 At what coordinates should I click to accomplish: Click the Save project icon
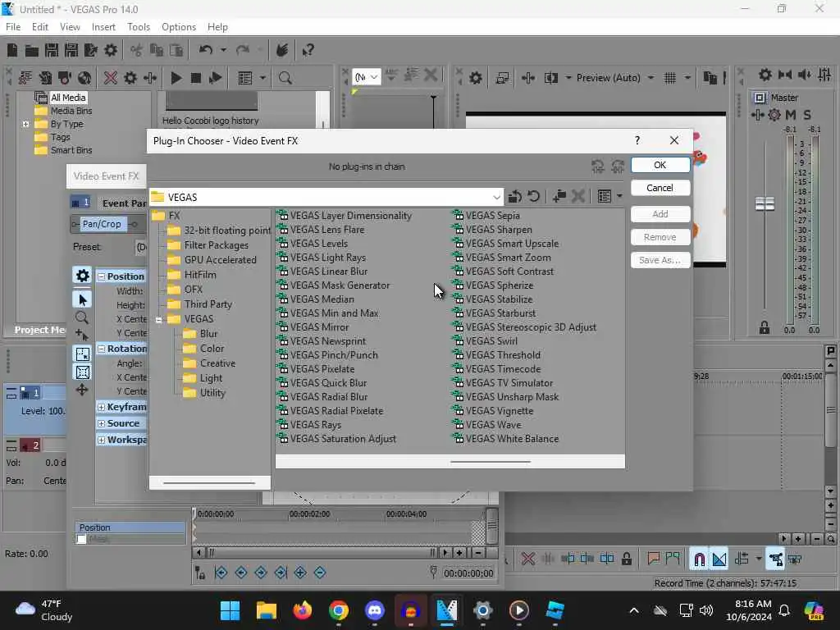tap(52, 50)
